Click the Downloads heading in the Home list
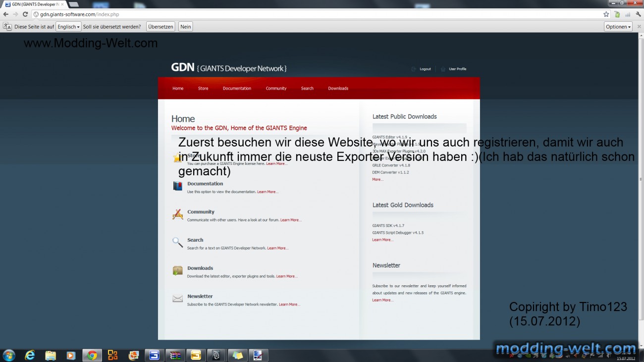 pyautogui.click(x=200, y=268)
